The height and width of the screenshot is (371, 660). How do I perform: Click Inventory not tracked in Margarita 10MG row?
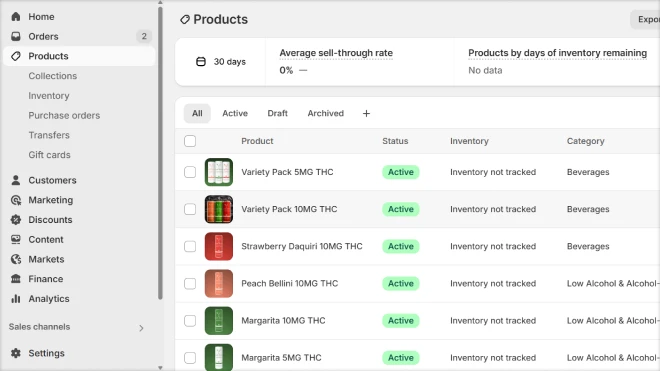pos(493,320)
